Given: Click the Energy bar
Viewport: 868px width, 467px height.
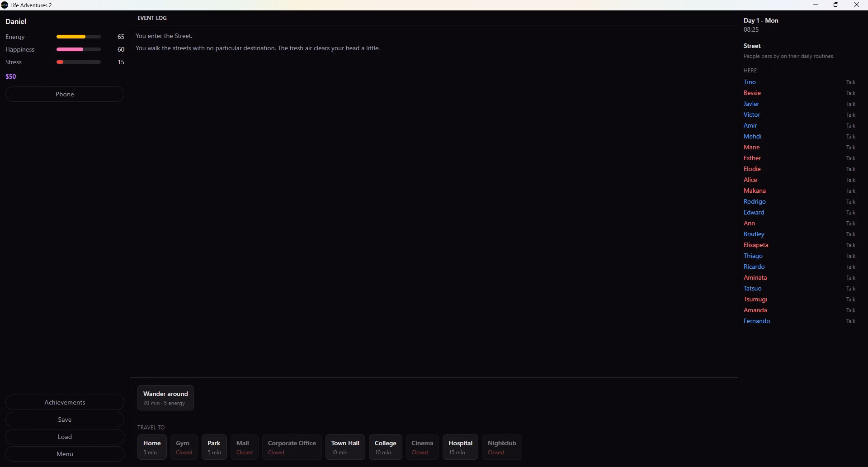Looking at the screenshot, I should point(78,37).
